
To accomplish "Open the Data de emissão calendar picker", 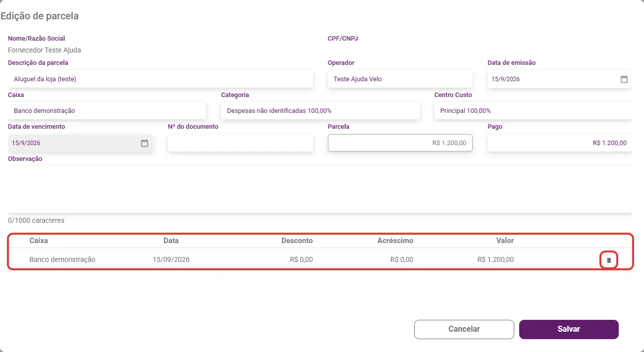I will click(624, 79).
